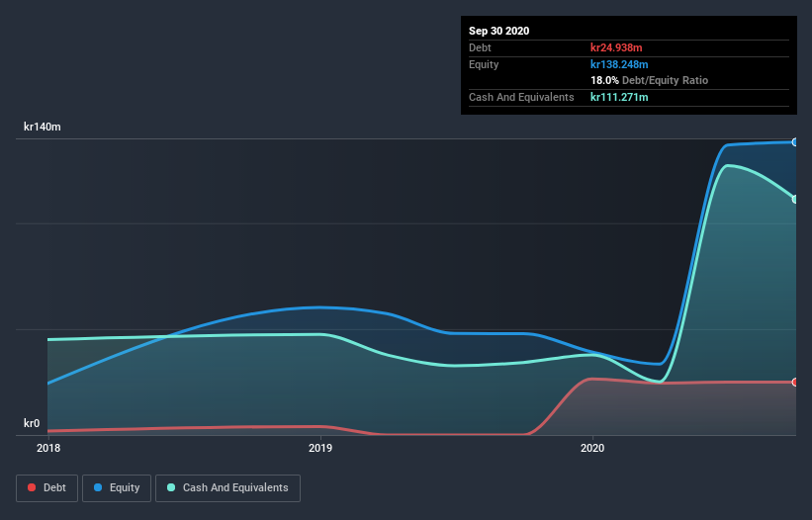The height and width of the screenshot is (520, 812).
Task: Click the teal Cash endpoint marker
Action: 795,200
